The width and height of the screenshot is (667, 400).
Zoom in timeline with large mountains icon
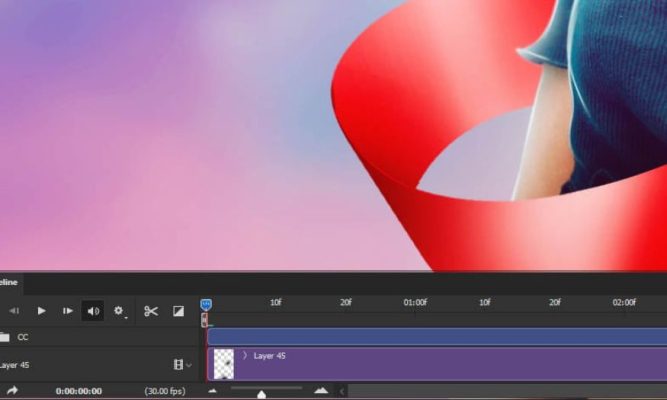(321, 391)
